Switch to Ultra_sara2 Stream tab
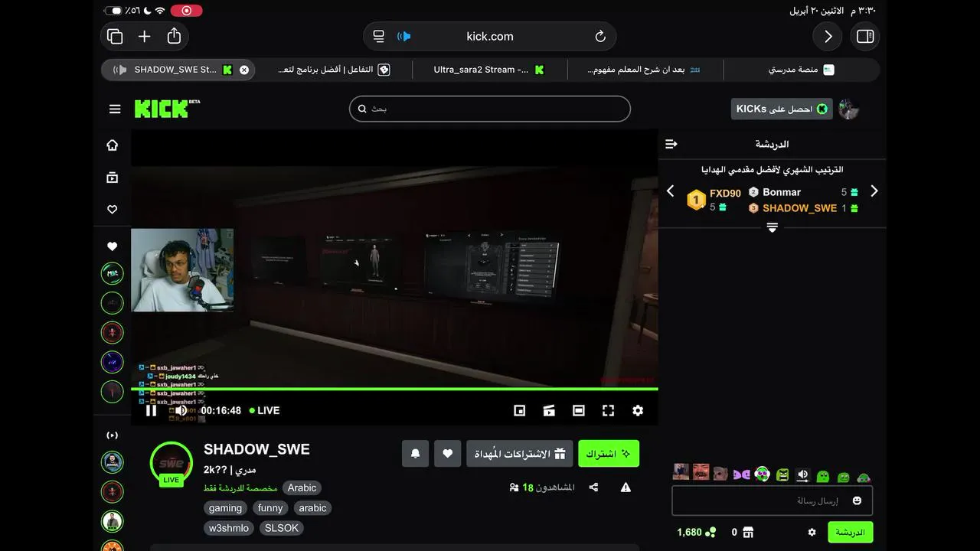Image resolution: width=980 pixels, height=551 pixels. [x=490, y=70]
